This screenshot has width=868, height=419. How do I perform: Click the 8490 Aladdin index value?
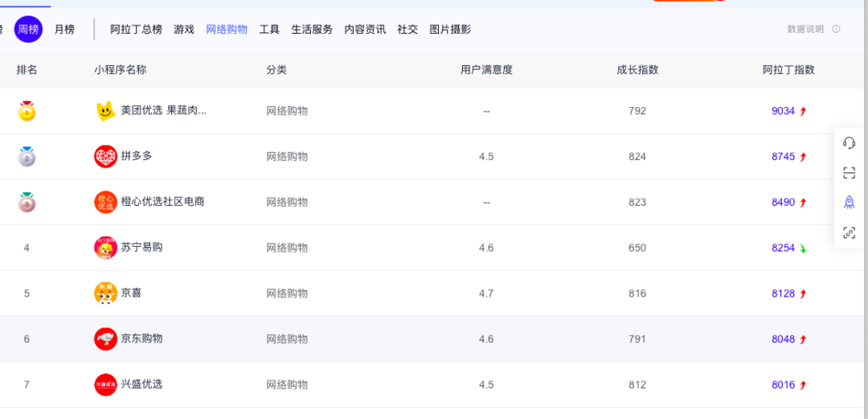tap(784, 203)
